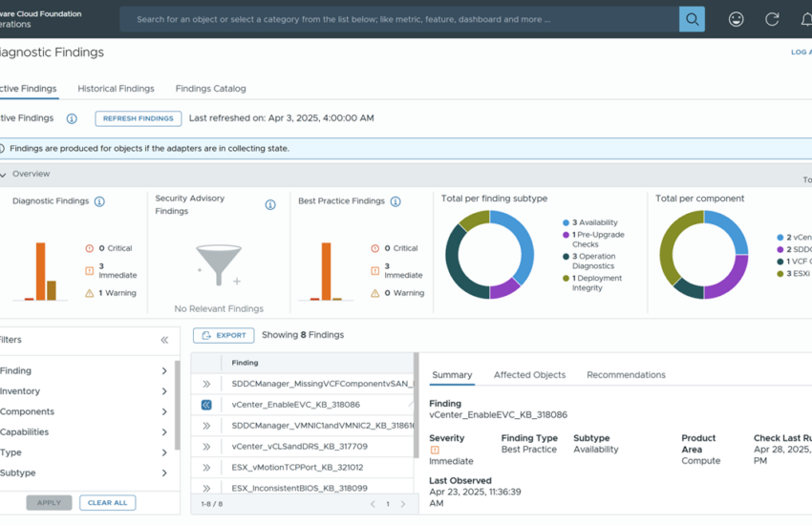Expand row details for vCenter_vCLSandDRS_KB_317709
812x525 pixels.
point(206,446)
